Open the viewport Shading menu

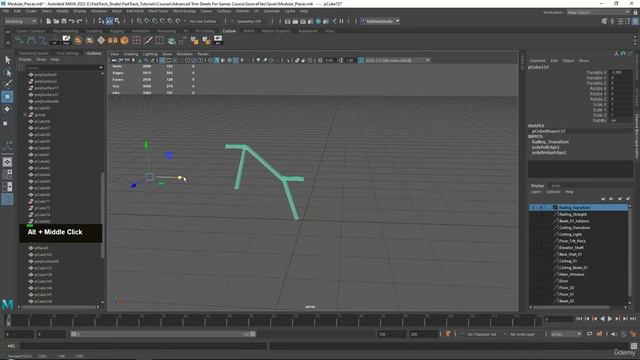(x=131, y=54)
